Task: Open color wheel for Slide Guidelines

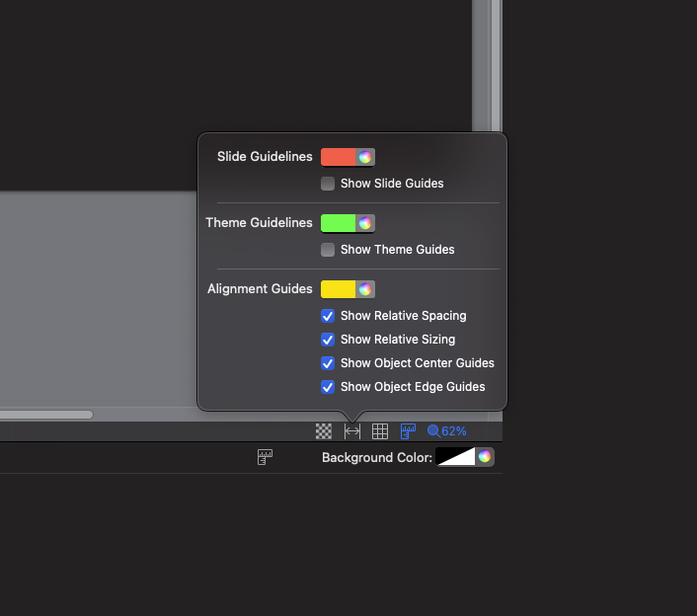Action: (x=365, y=157)
